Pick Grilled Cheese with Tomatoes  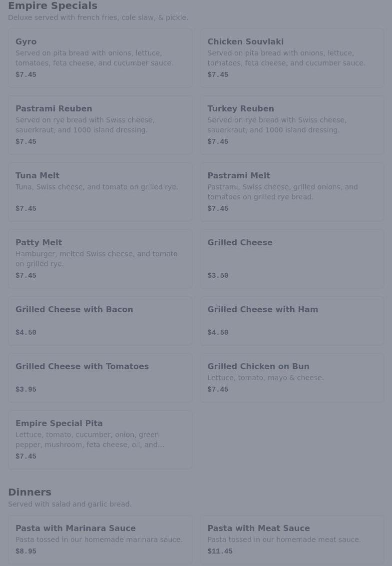(x=100, y=378)
